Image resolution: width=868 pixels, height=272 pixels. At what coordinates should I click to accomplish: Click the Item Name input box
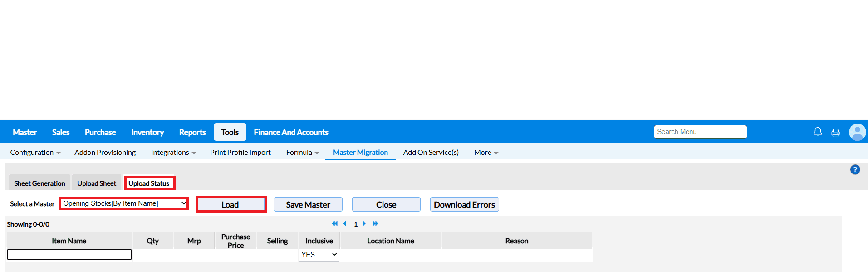(69, 255)
